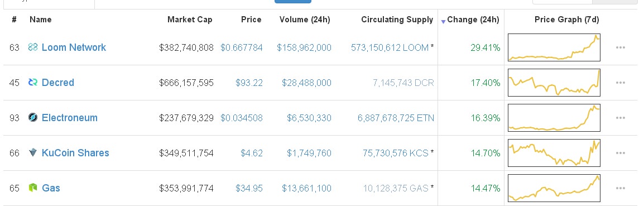Screen dimensions: 644x206
Task: Open the three-dot options for KuCoin Shares
Action: [620, 153]
